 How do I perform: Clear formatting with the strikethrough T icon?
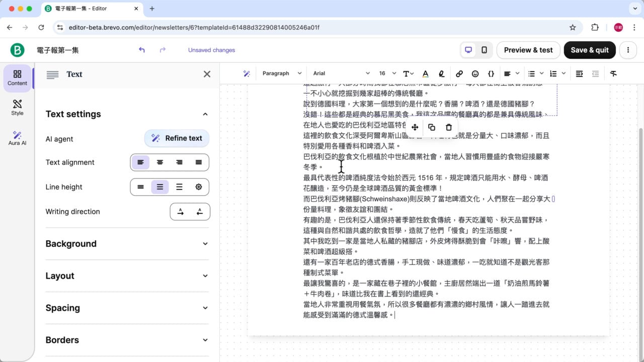point(613,73)
